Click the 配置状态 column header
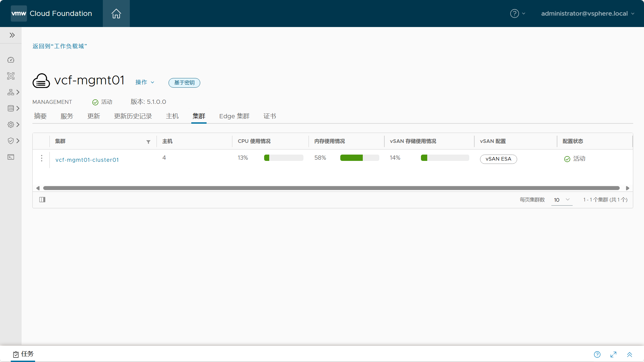The image size is (644, 362). (x=573, y=141)
